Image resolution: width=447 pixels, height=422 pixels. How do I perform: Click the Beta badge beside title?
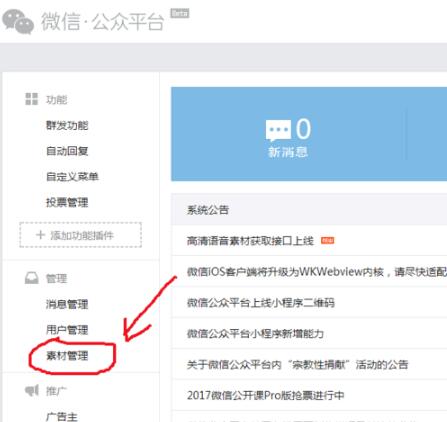pyautogui.click(x=180, y=14)
